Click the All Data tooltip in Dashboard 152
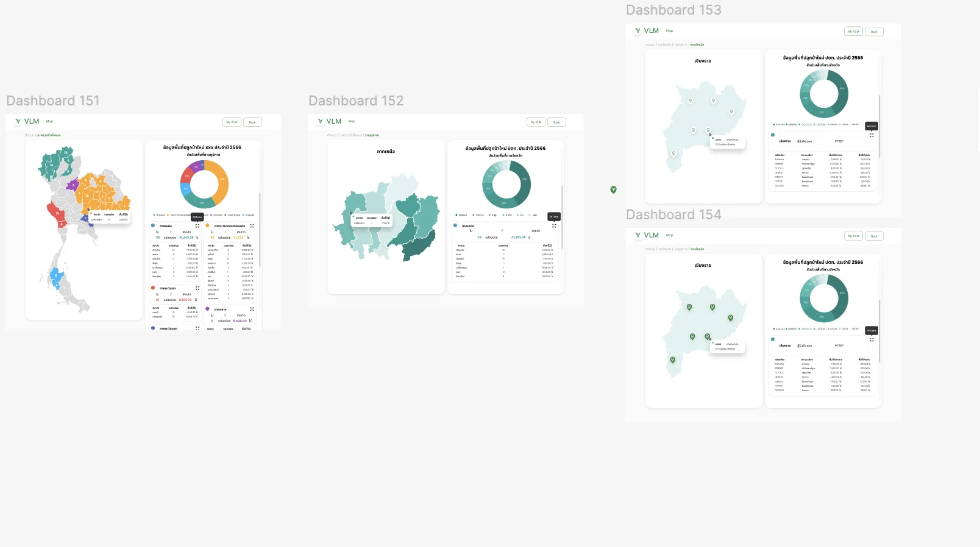The height and width of the screenshot is (547, 980). 554,217
